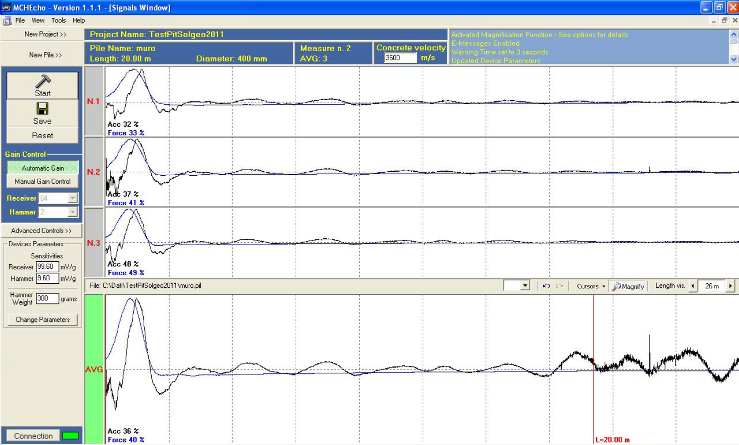Click the 'Warning Time set to 3 seconds' message

click(500, 52)
